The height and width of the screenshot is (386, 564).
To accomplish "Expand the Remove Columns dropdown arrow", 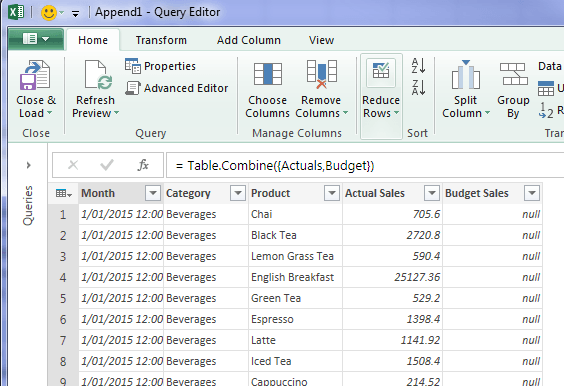I will [345, 113].
